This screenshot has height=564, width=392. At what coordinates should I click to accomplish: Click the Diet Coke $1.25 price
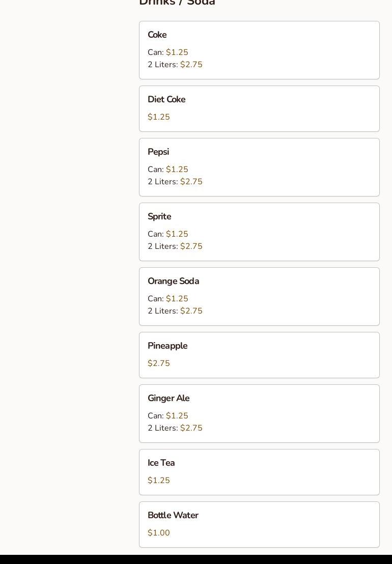tap(159, 117)
